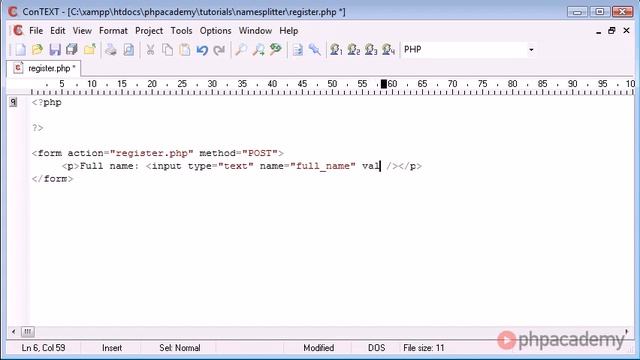The width and height of the screenshot is (640, 360).
Task: Cut selection with the scissors icon
Action: [x=150, y=50]
